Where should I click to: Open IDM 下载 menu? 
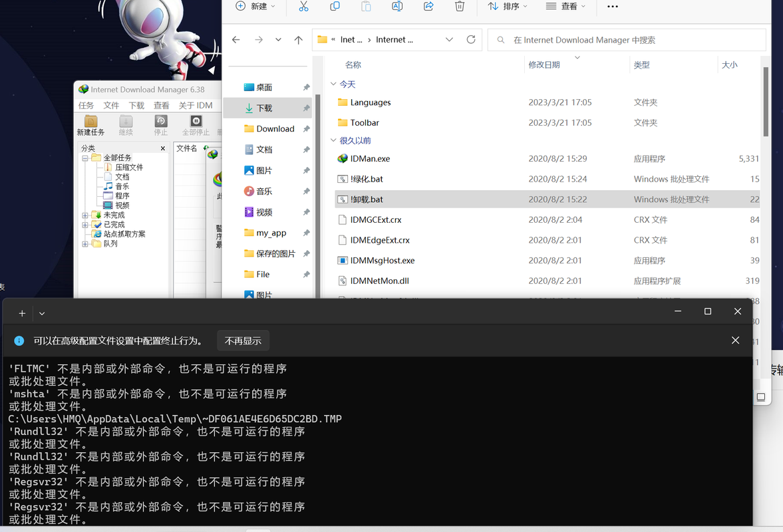(x=136, y=105)
